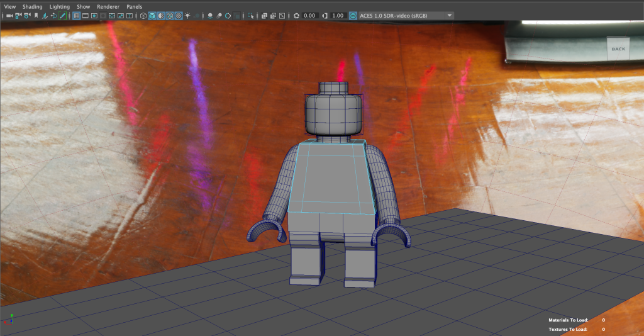Viewport: 644px width, 336px height.
Task: Enable Smooth Shade All cube icon
Action: point(152,16)
